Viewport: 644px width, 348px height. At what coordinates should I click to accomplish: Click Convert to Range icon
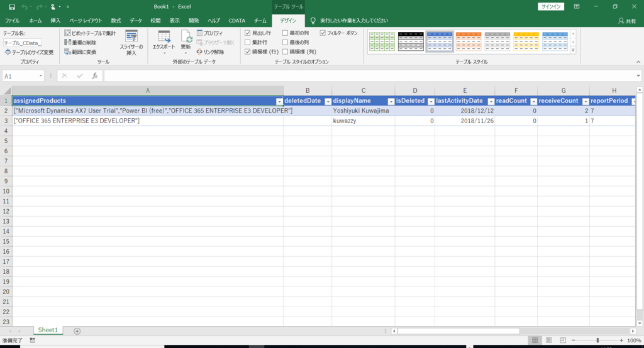click(68, 52)
